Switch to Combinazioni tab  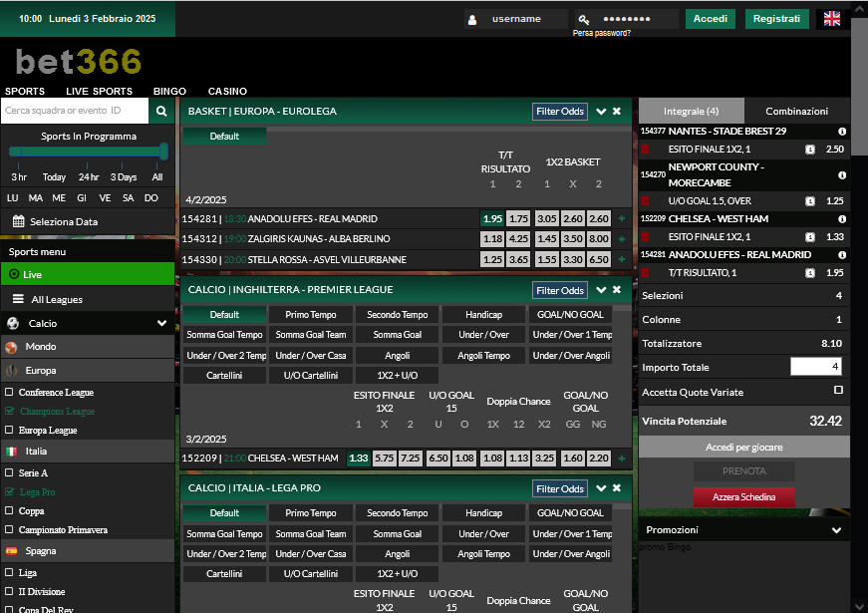pyautogui.click(x=796, y=112)
